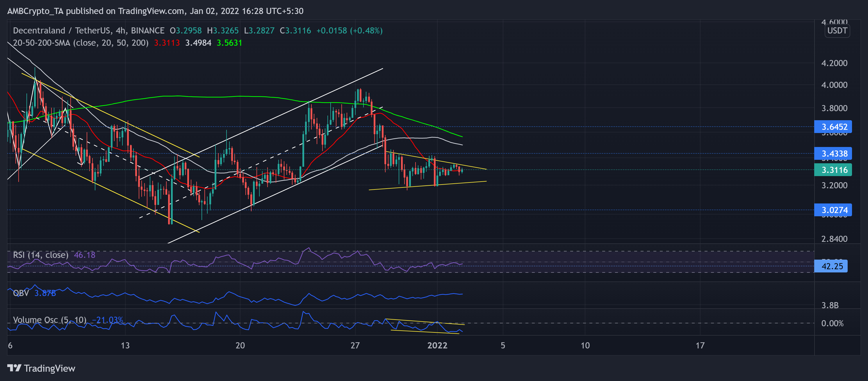Click the 4.2000 price axis label
Viewport: 868px width, 381px height.
[x=834, y=63]
